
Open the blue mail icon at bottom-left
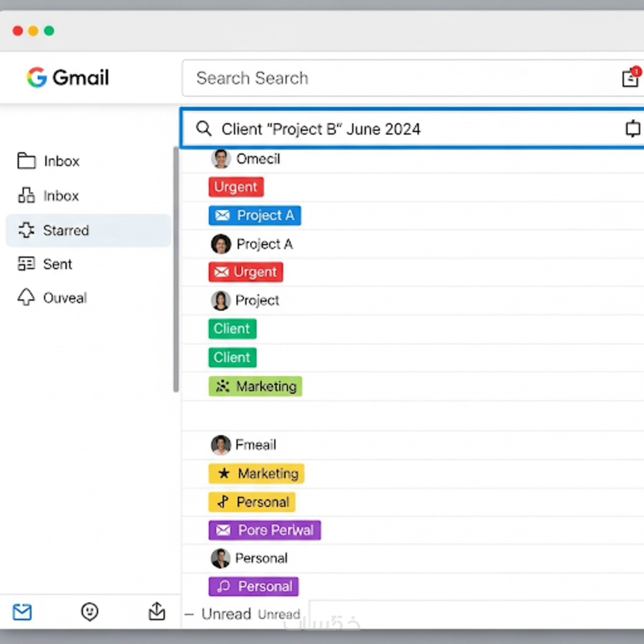click(x=22, y=612)
